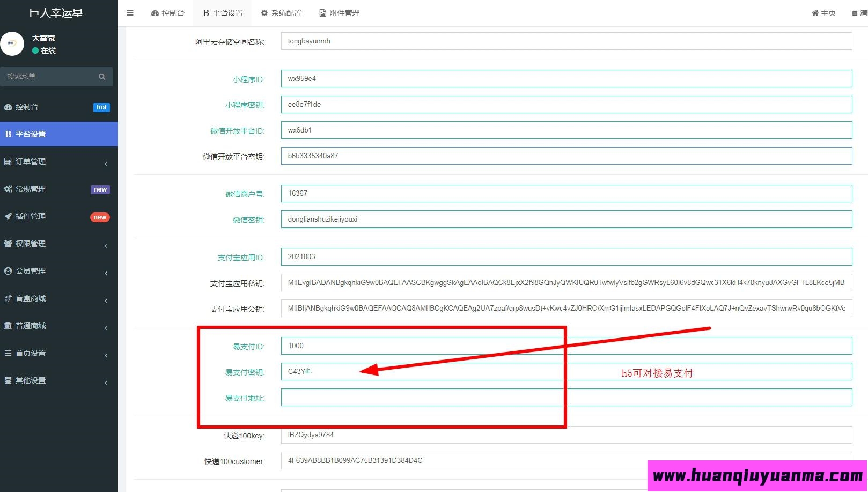This screenshot has width=868, height=492.
Task: Click the 小程序ID field label
Action: click(248, 79)
